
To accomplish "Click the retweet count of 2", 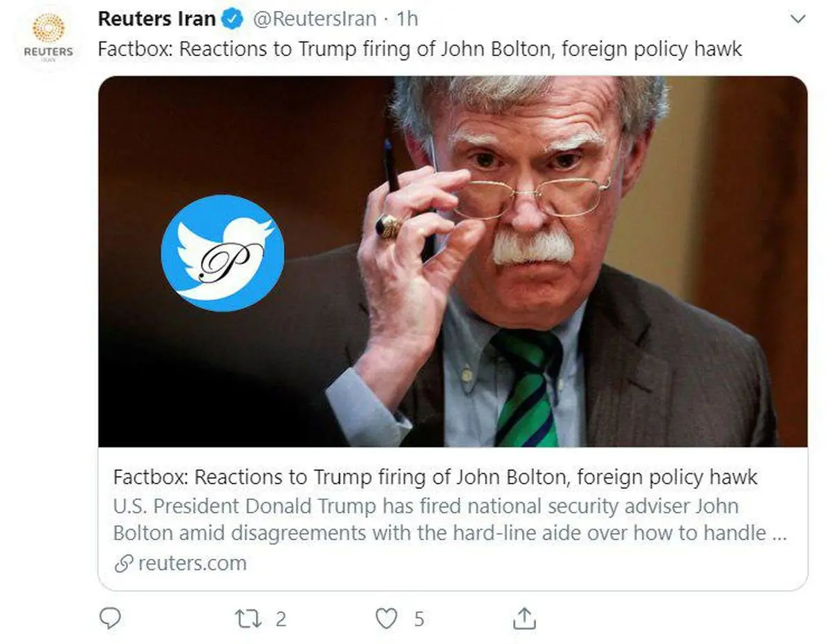I will click(x=280, y=618).
